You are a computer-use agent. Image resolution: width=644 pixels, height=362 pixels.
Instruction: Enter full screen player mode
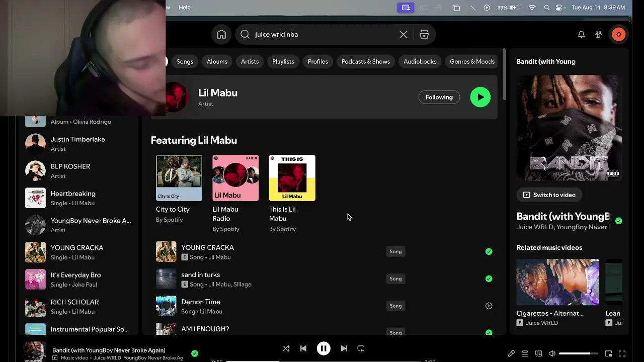pyautogui.click(x=622, y=353)
